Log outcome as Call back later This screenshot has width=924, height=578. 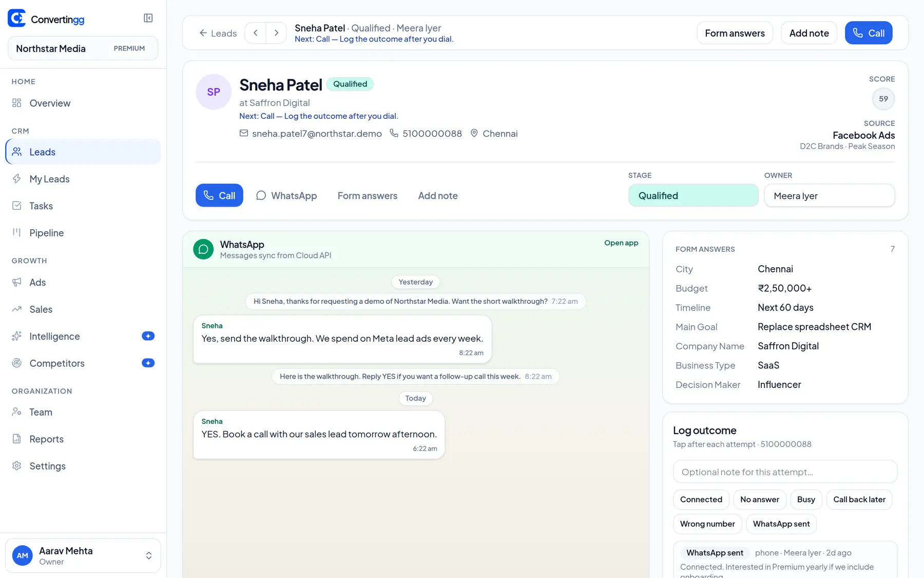click(859, 499)
